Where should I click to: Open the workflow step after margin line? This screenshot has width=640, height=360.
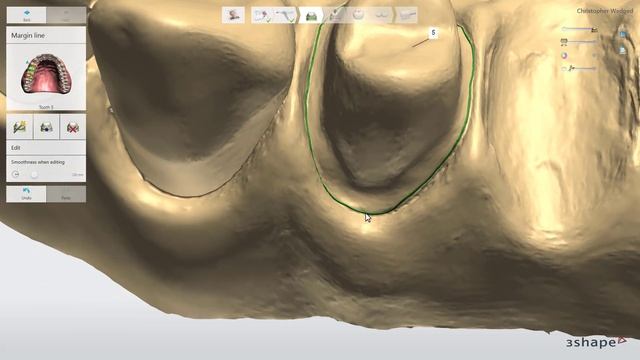[x=335, y=16]
